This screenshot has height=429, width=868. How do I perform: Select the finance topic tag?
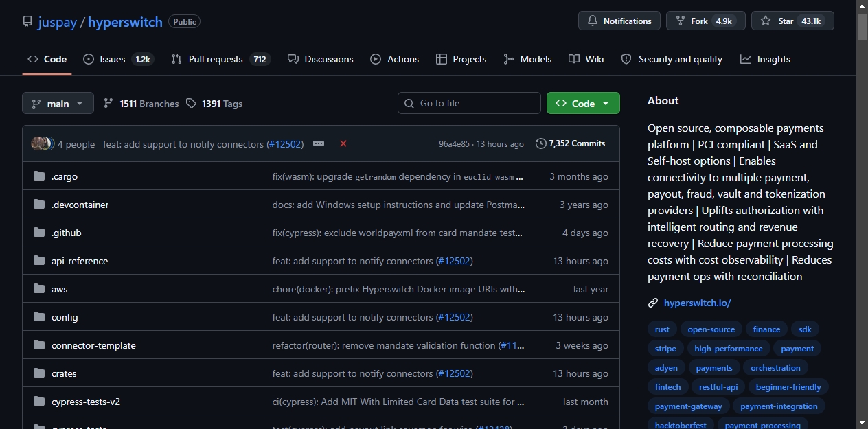(x=766, y=329)
